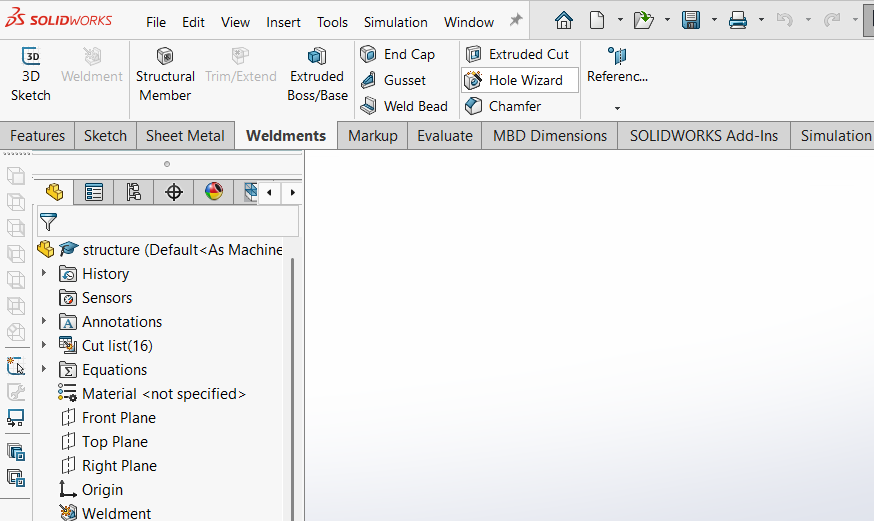Image resolution: width=874 pixels, height=521 pixels.
Task: Print the document
Action: click(x=738, y=21)
